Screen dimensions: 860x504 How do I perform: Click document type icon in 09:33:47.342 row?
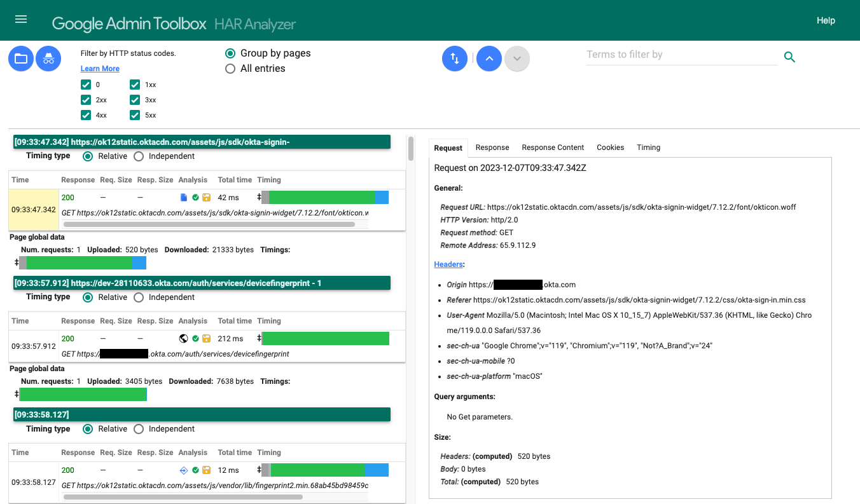pyautogui.click(x=184, y=197)
